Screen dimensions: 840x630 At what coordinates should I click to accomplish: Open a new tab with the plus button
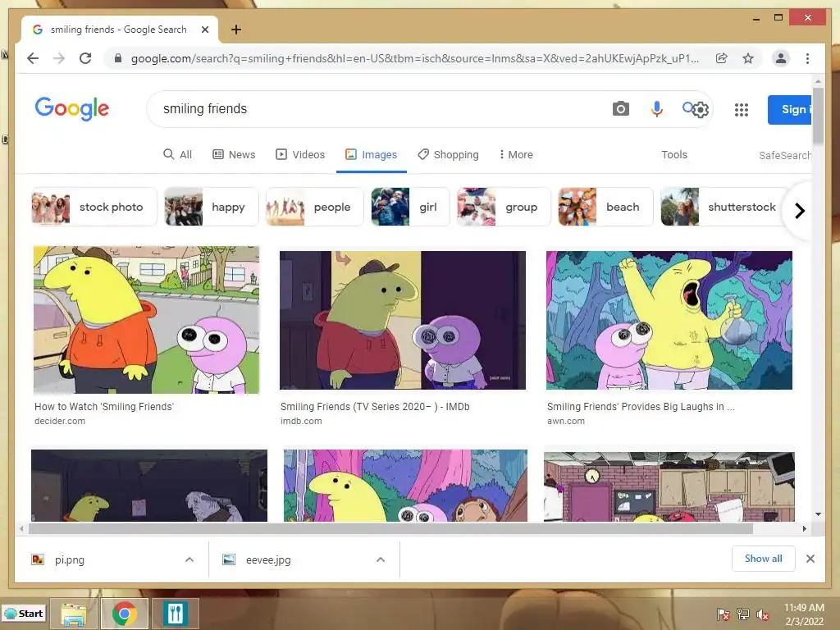[235, 30]
